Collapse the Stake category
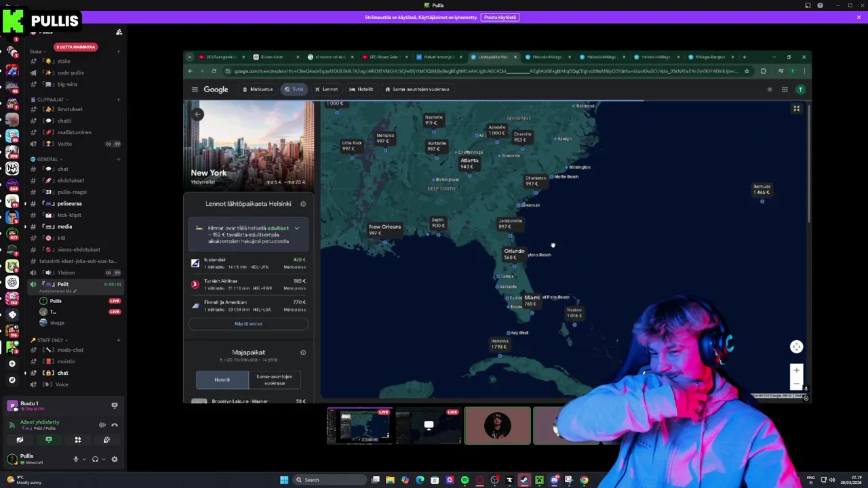Screen dimensions: 868x488 click(x=38, y=52)
